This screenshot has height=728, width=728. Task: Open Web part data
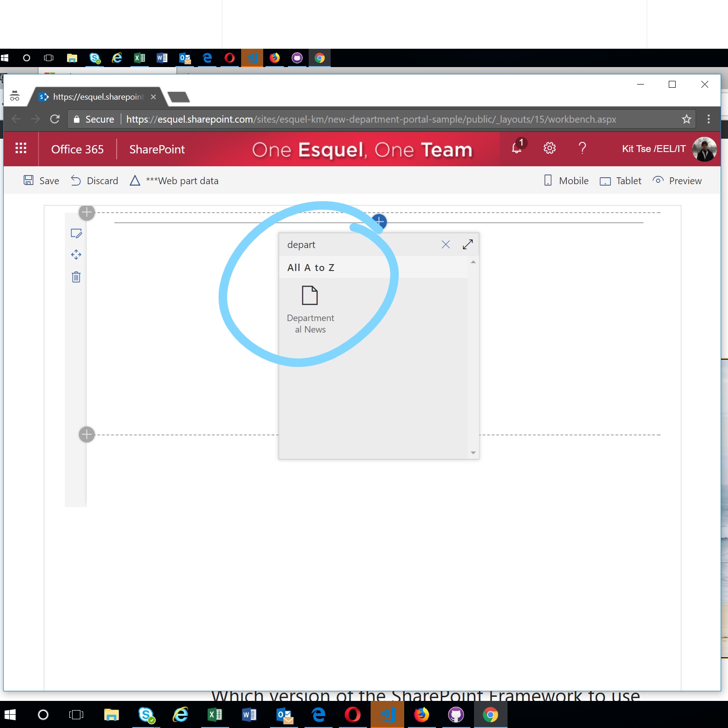pos(174,181)
